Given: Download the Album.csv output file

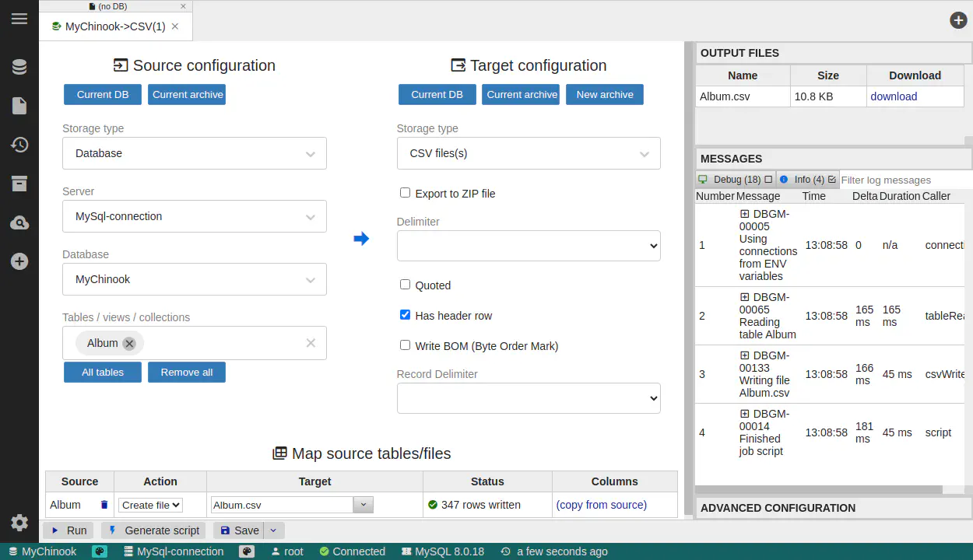Looking at the screenshot, I should click(893, 96).
